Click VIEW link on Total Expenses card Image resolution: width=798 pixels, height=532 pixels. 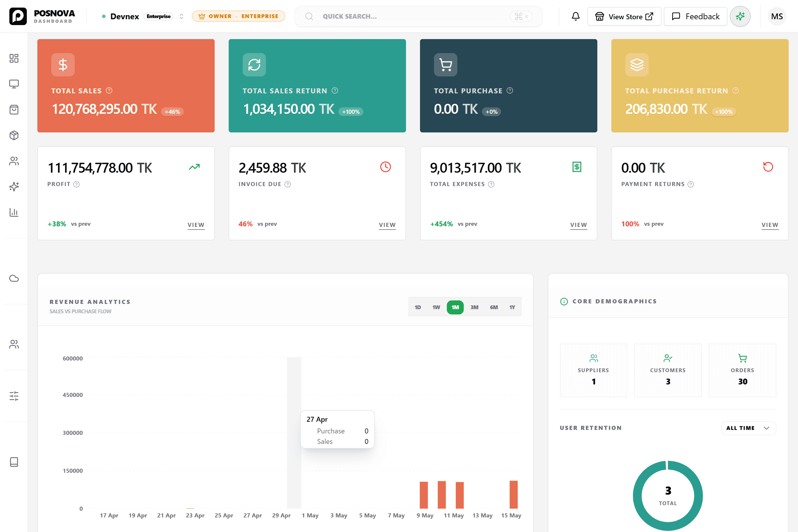[579, 225]
